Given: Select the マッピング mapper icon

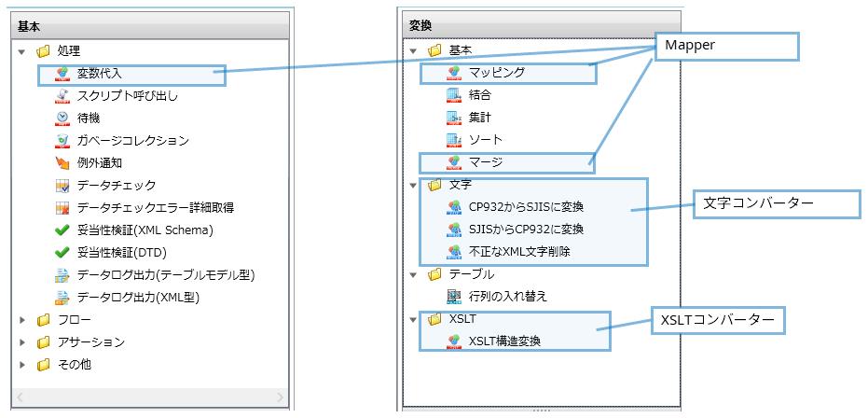Looking at the screenshot, I should tap(454, 73).
